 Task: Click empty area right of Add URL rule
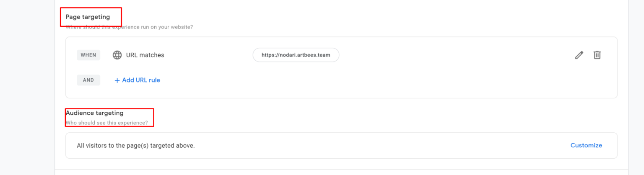pyautogui.click(x=335, y=80)
